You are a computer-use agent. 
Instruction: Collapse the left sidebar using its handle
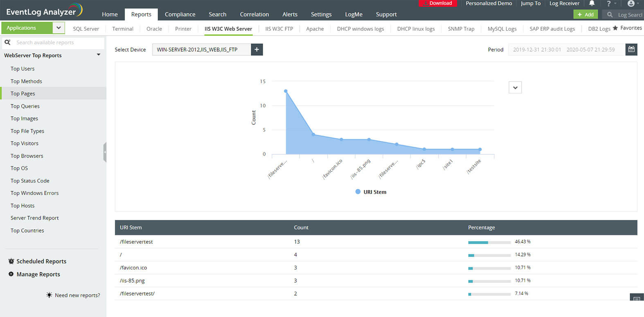pos(105,152)
